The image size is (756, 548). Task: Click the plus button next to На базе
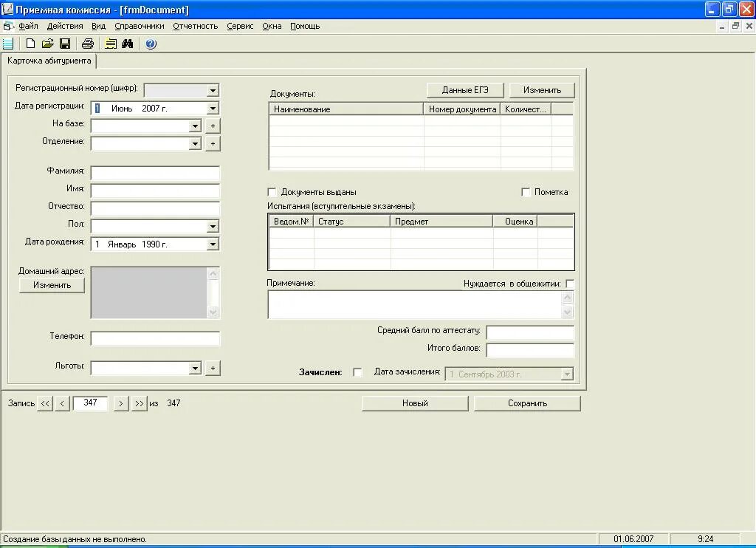[213, 126]
